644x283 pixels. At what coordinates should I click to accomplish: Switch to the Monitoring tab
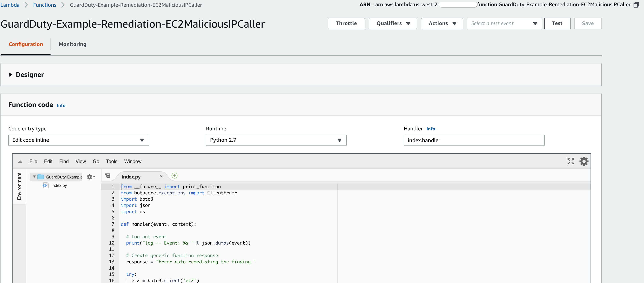72,44
